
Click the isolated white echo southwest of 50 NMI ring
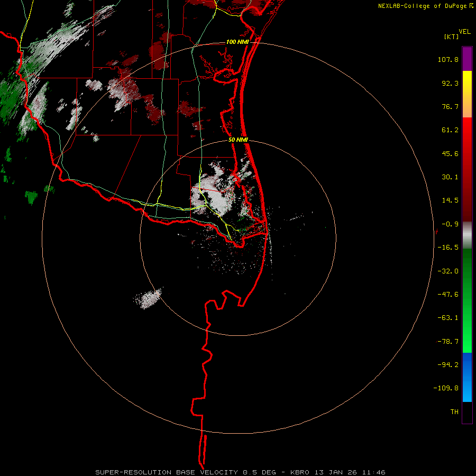148,298
